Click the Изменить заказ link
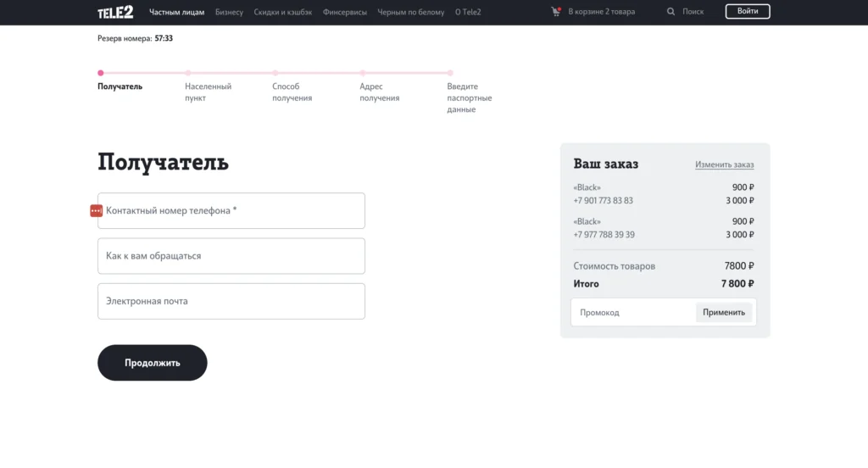Screen dimensions: 868x468 click(x=724, y=164)
